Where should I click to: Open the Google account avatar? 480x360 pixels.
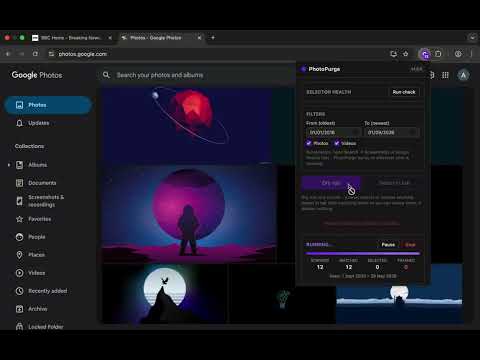[x=463, y=75]
